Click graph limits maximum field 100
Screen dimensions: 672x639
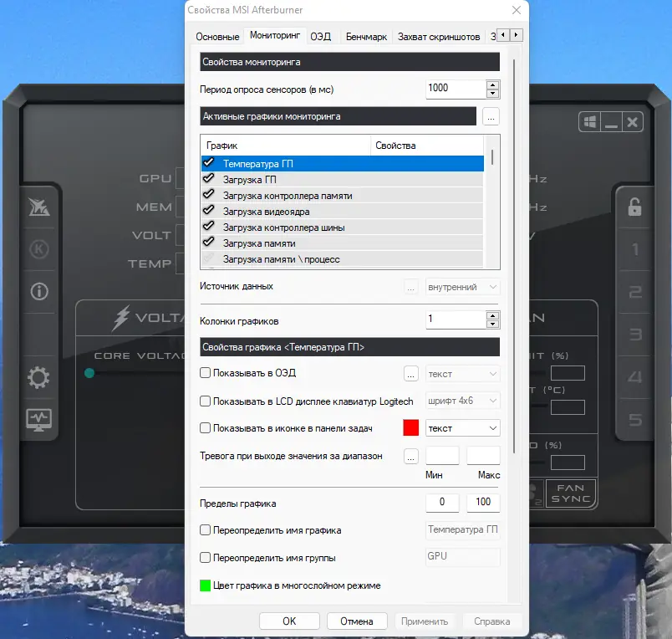click(x=483, y=503)
